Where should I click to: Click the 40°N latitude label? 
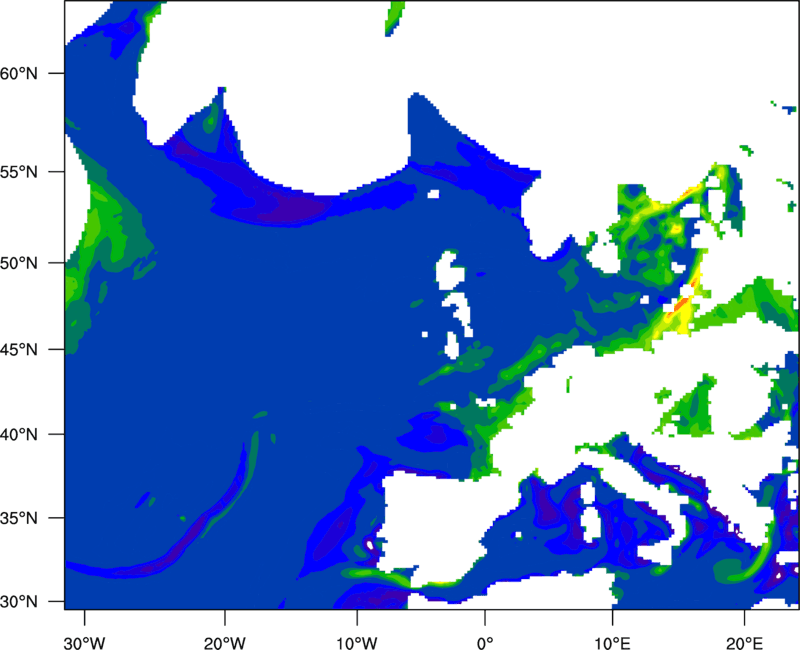tap(19, 435)
